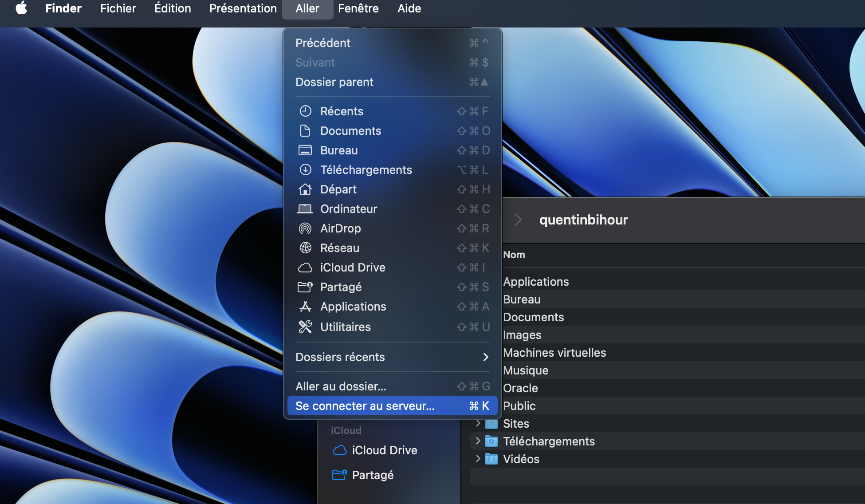This screenshot has width=865, height=504.
Task: Sort by the Nom column header
Action: coord(514,255)
